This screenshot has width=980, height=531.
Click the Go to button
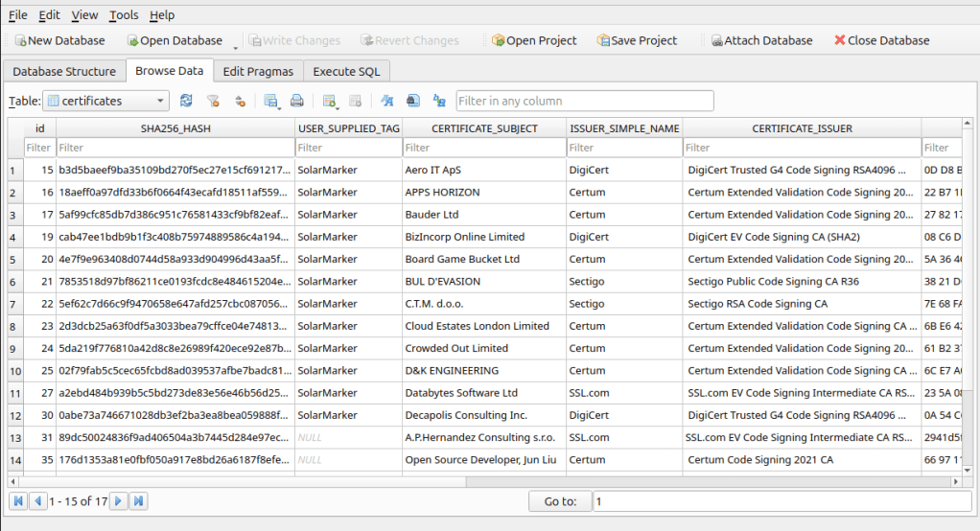(560, 501)
